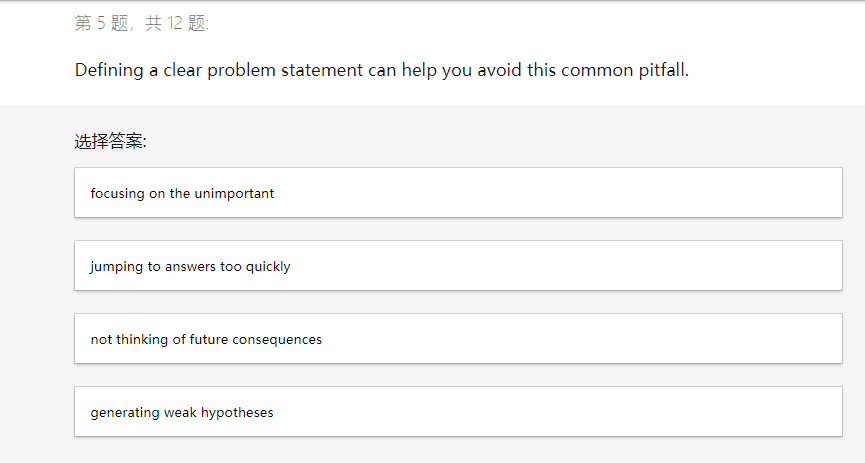Screen dimensions: 865x463
Task: Click the question text about problem statement
Action: pos(381,71)
